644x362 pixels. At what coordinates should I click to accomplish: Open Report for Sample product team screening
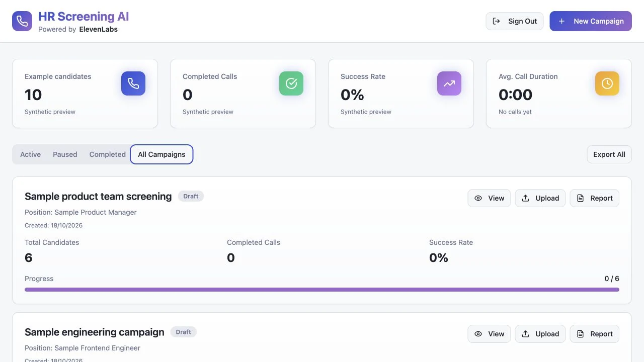[x=595, y=198]
